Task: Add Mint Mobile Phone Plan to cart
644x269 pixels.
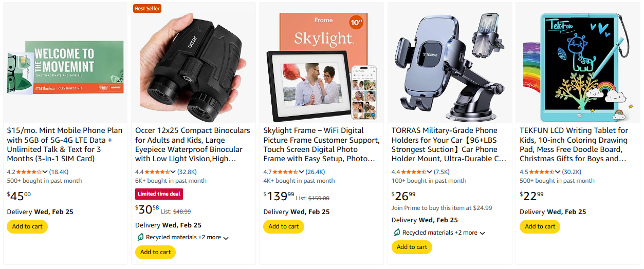Action: 27,226
